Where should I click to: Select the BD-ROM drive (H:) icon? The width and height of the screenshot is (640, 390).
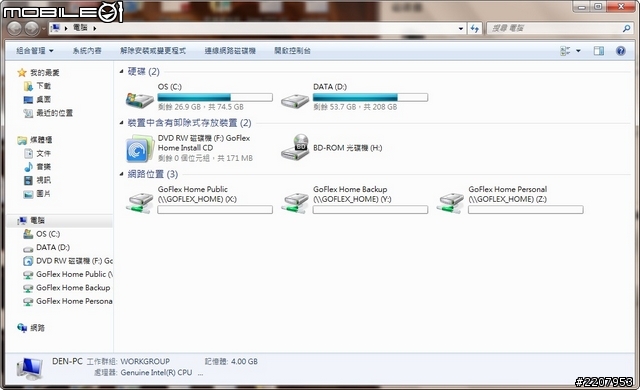point(295,148)
